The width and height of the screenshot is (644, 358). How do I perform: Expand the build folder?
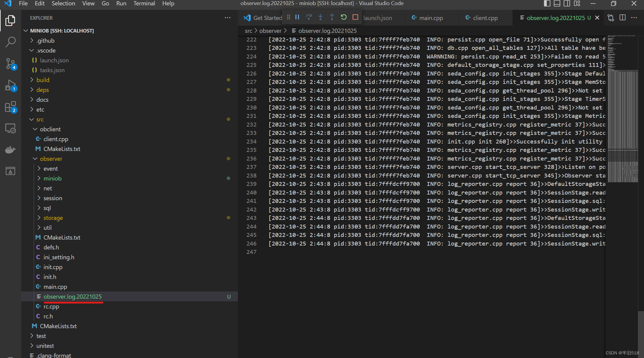click(x=43, y=80)
